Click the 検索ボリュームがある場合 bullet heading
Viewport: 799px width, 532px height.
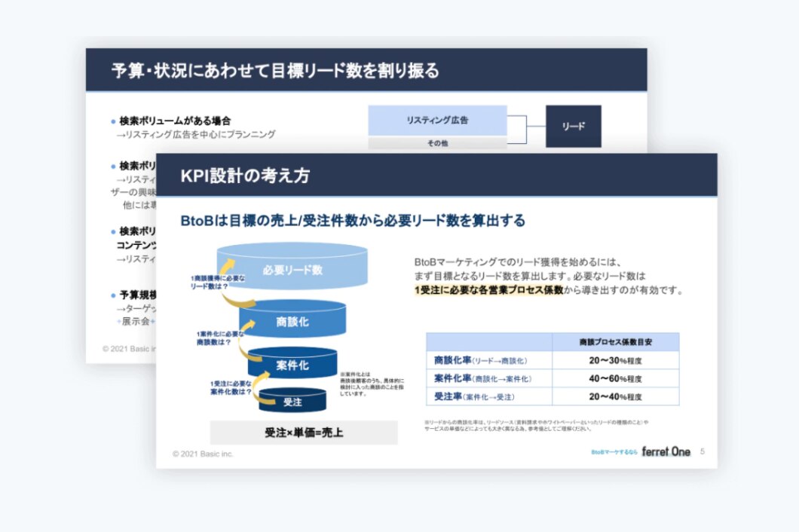tap(174, 121)
